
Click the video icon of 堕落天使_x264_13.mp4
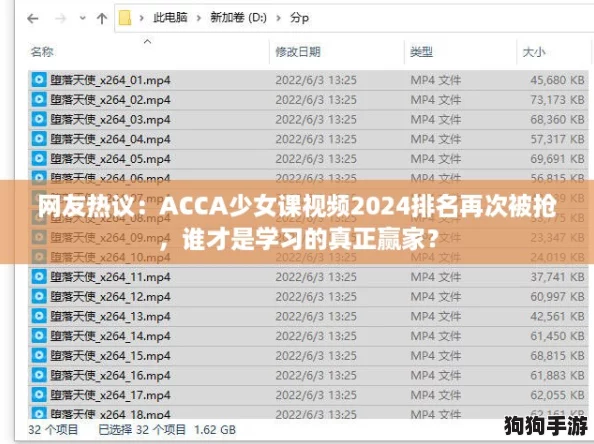click(39, 316)
